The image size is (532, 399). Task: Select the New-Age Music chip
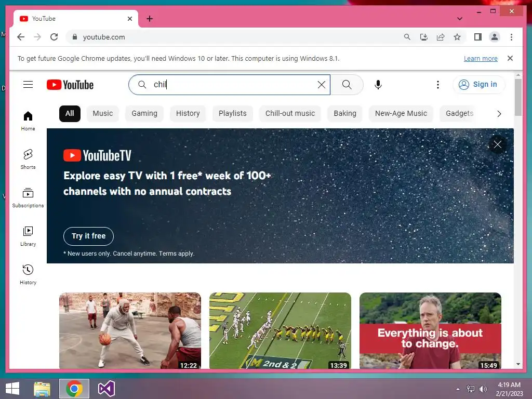coord(401,113)
